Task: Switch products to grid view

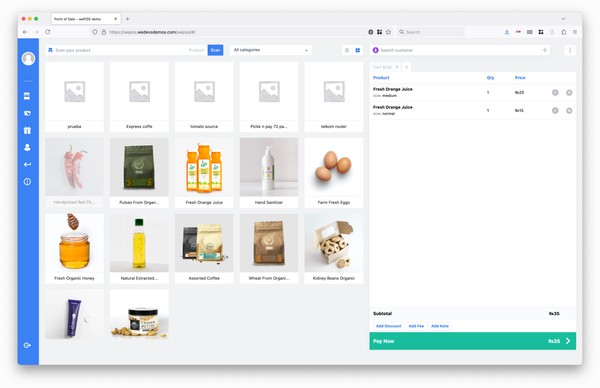Action: (x=358, y=50)
